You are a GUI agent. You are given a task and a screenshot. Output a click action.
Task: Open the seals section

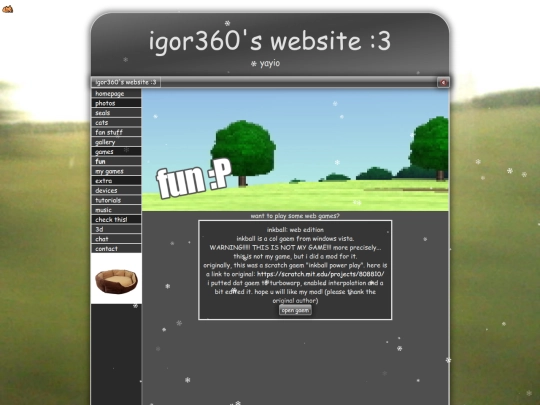(x=116, y=113)
